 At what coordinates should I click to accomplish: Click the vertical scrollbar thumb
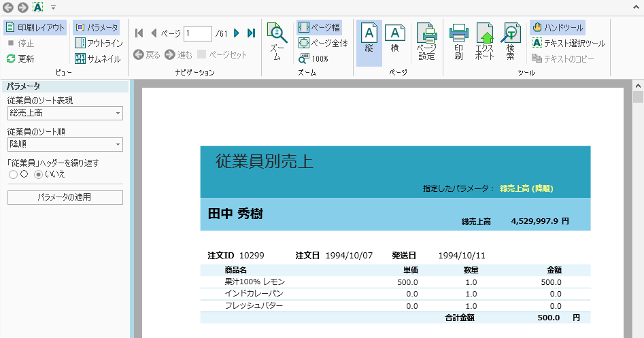pos(638,97)
